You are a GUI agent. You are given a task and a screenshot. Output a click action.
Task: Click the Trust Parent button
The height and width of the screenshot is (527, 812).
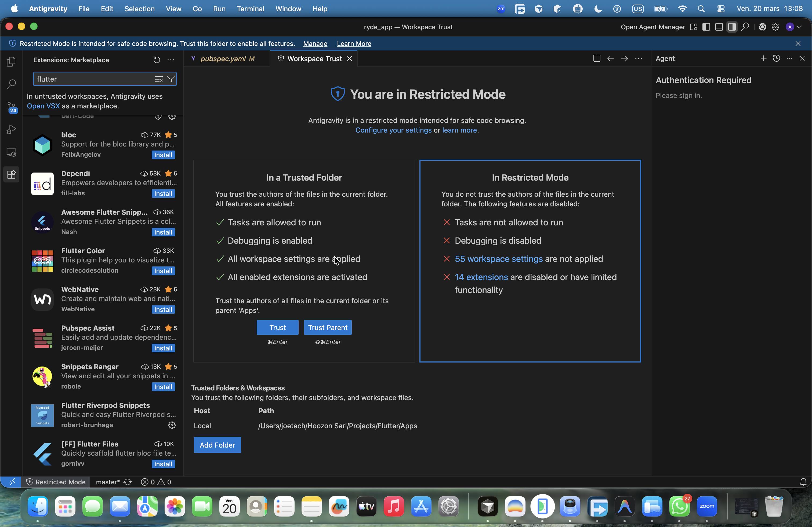328,327
